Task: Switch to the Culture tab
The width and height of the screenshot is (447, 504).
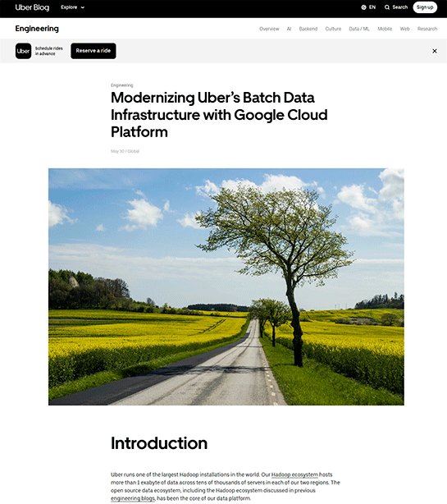Action: point(333,29)
